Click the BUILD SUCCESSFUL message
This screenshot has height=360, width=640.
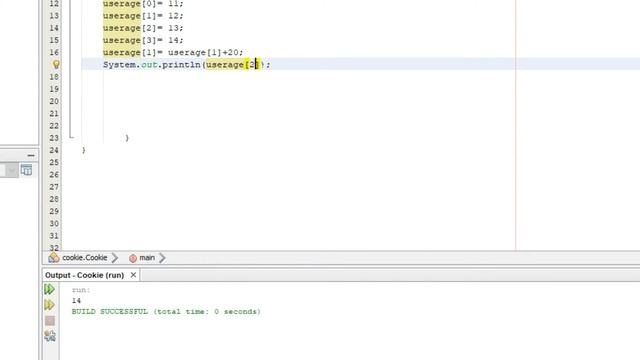point(166,311)
